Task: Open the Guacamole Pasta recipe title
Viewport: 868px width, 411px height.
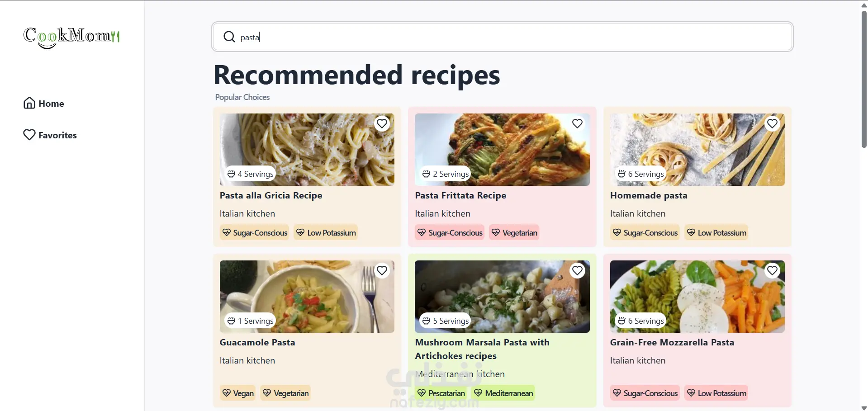Action: (x=257, y=342)
